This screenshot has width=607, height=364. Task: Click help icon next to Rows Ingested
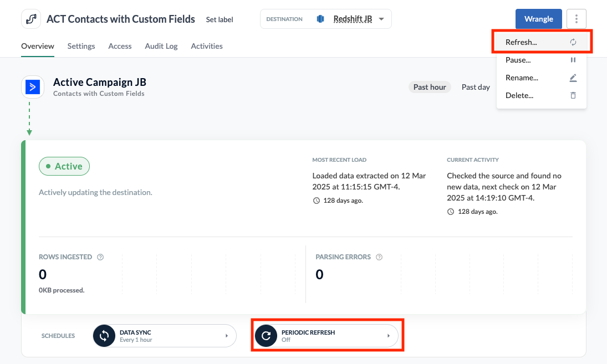(x=100, y=257)
